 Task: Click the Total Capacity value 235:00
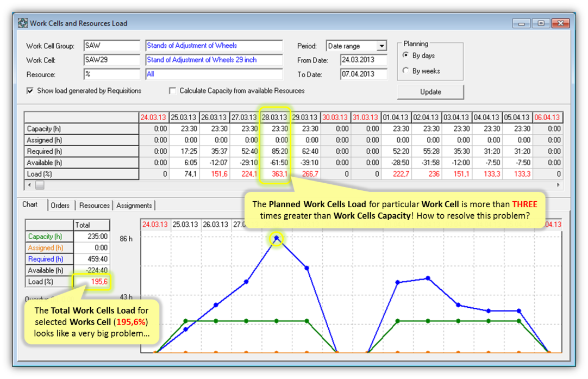pos(91,237)
